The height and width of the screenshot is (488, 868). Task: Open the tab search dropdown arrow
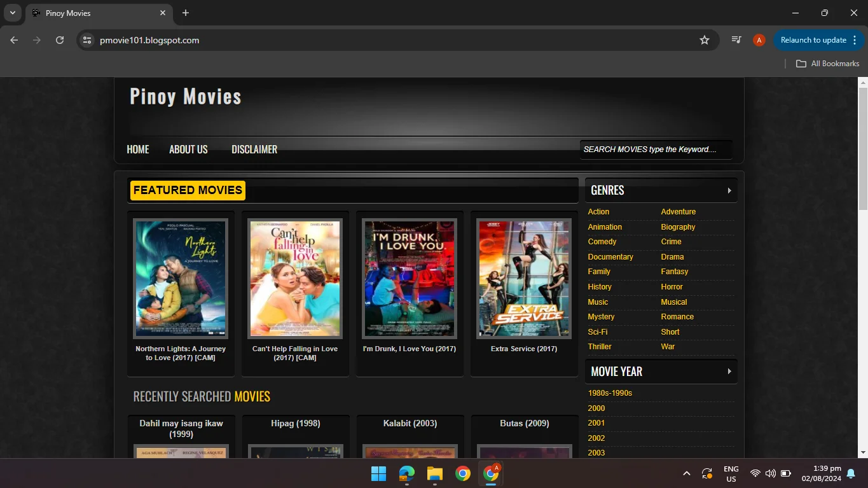[x=12, y=13]
